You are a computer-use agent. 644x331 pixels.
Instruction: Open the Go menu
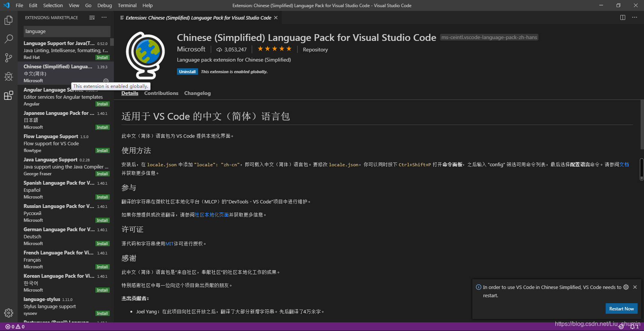[x=88, y=5]
